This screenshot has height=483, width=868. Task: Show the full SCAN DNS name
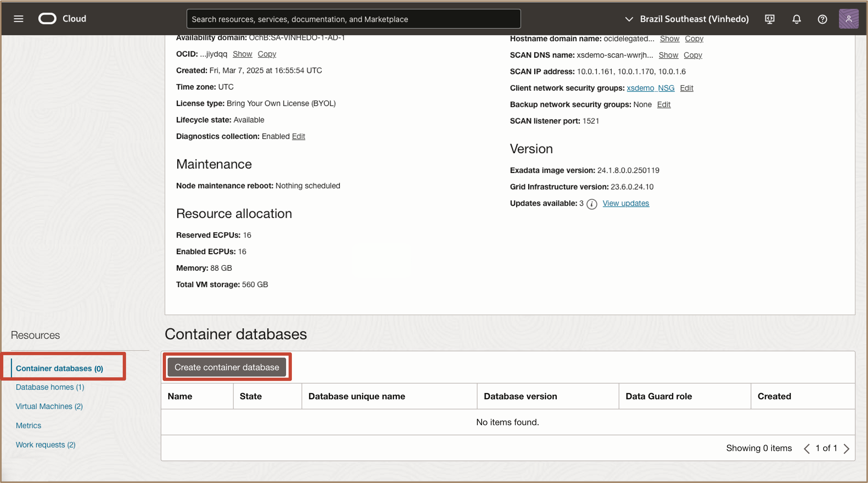click(x=668, y=55)
